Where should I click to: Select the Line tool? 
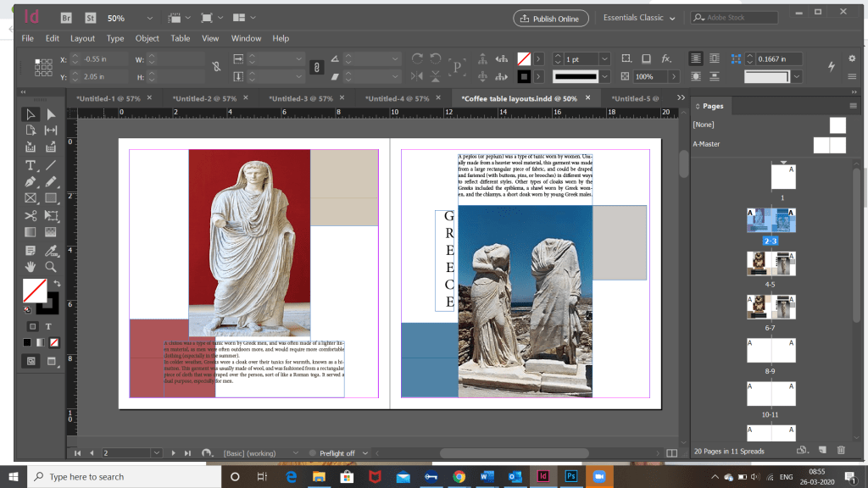(x=50, y=164)
